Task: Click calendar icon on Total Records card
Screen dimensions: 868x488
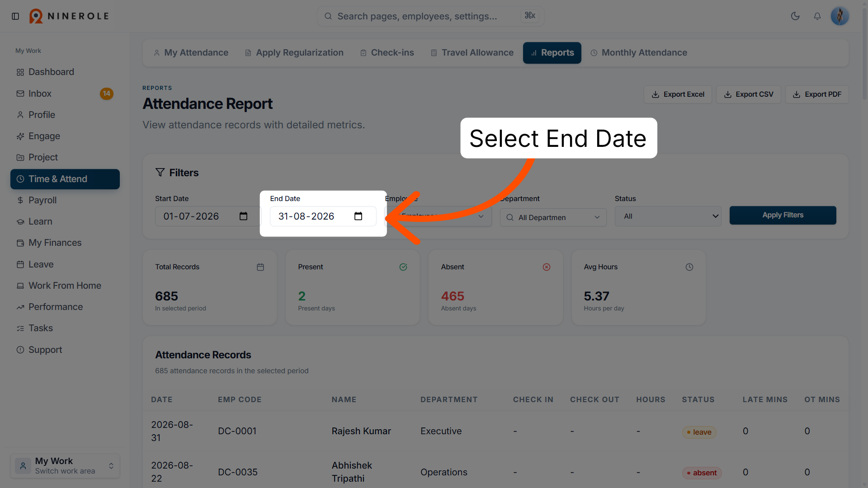Action: pos(260,267)
